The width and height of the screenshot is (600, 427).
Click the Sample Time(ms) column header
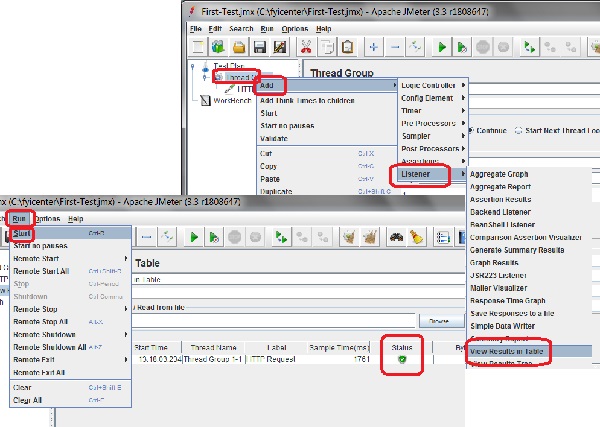click(x=338, y=348)
